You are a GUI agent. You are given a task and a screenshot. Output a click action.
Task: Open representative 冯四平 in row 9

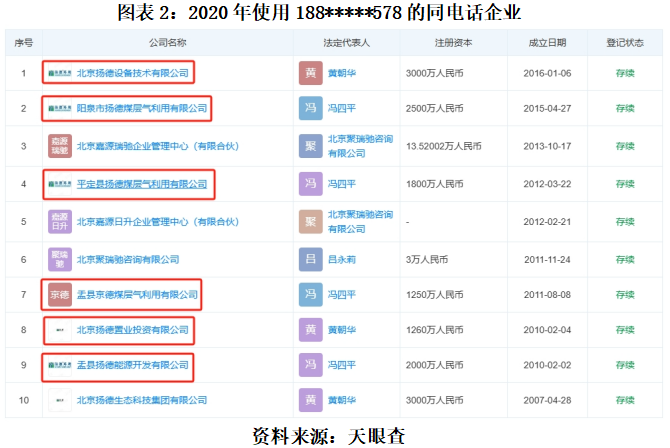click(x=342, y=365)
